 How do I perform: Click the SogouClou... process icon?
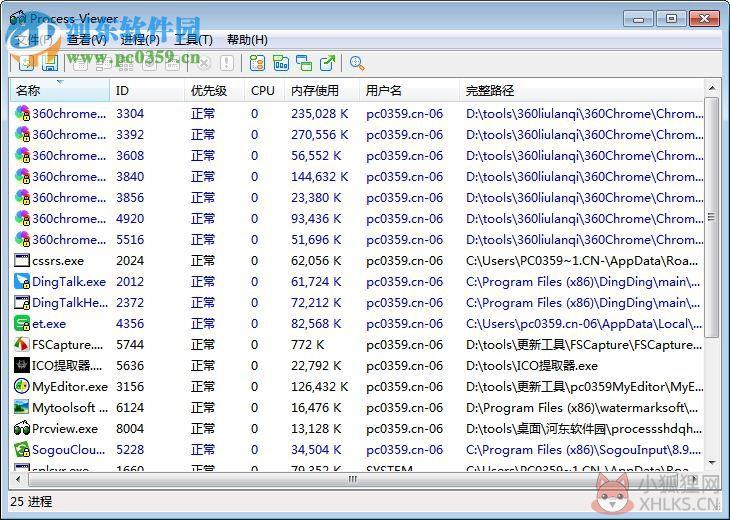click(x=22, y=449)
